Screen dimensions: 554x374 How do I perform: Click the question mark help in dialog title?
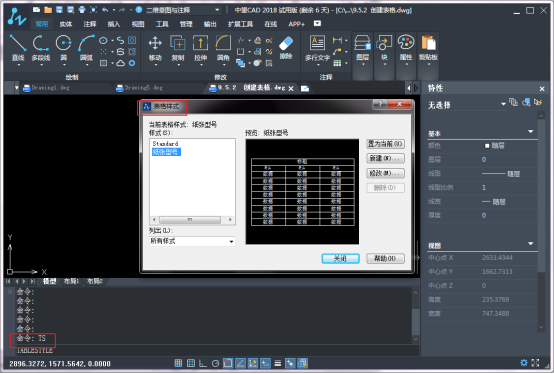point(380,104)
